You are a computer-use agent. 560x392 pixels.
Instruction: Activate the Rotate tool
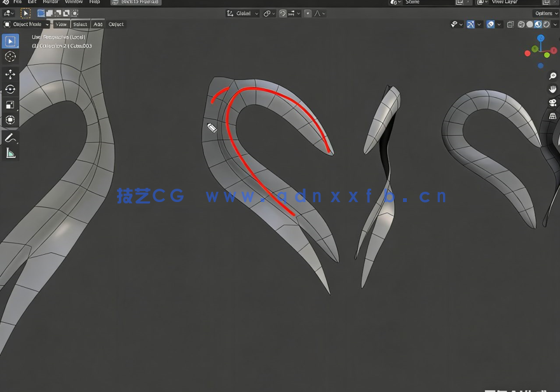[x=10, y=90]
